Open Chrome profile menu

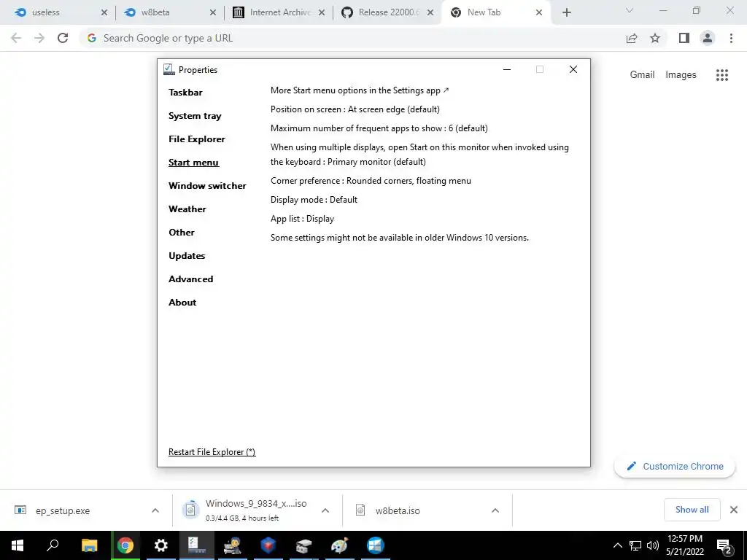pos(708,38)
